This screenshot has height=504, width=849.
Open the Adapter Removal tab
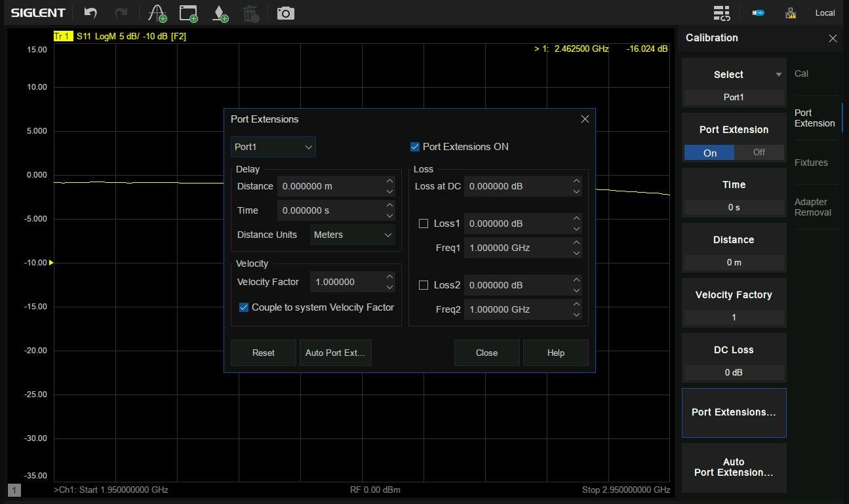click(813, 207)
